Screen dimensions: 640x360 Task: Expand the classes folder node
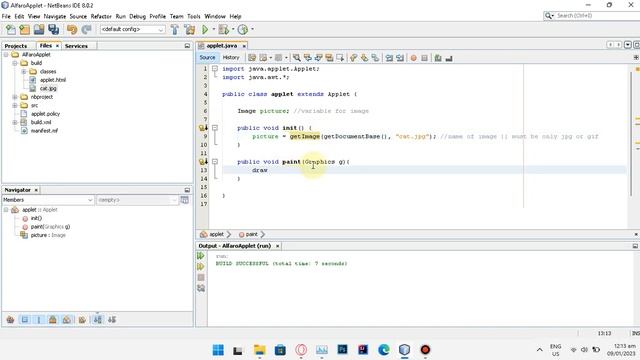(24, 71)
